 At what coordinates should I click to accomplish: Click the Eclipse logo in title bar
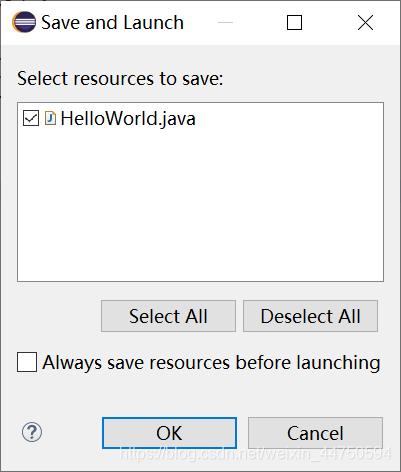24,22
